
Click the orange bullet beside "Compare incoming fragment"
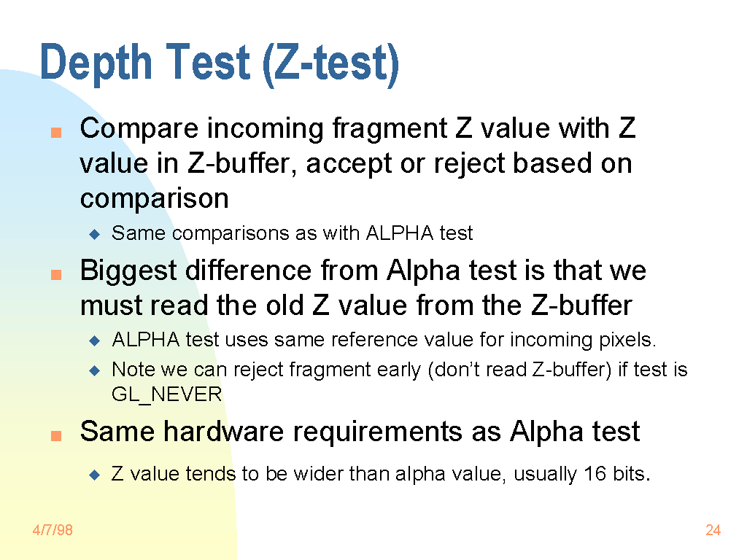pyautogui.click(x=55, y=133)
